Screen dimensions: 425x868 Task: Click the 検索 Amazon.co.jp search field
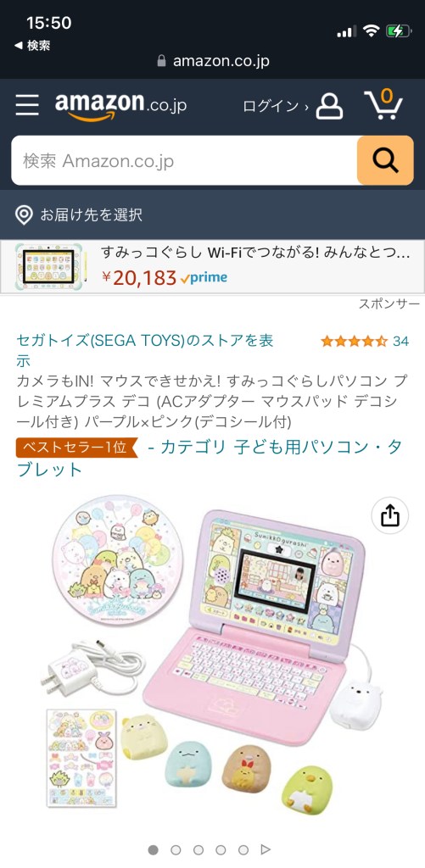click(184, 160)
